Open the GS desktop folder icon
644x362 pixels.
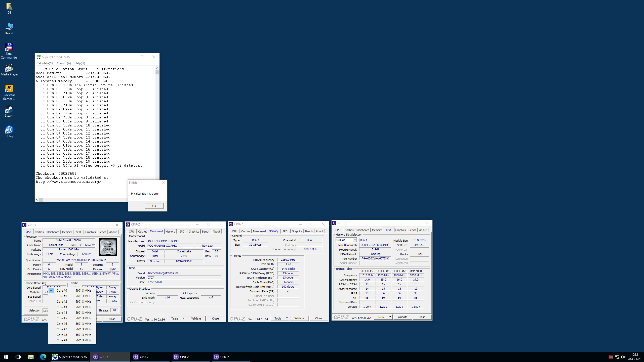pos(9,8)
